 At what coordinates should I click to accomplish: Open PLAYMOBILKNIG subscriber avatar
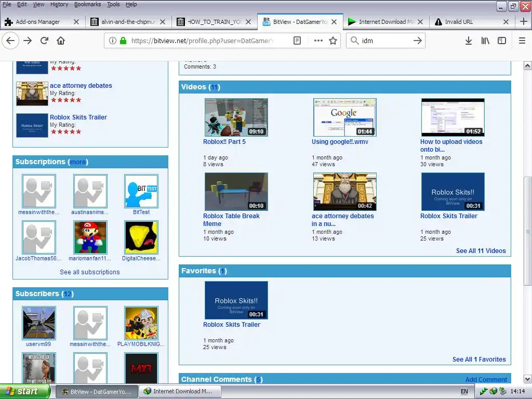[141, 323]
